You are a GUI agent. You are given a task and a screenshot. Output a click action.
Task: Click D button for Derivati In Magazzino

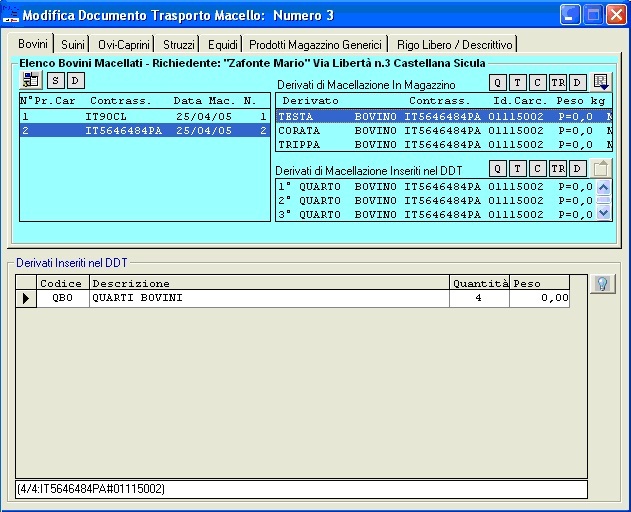577,83
